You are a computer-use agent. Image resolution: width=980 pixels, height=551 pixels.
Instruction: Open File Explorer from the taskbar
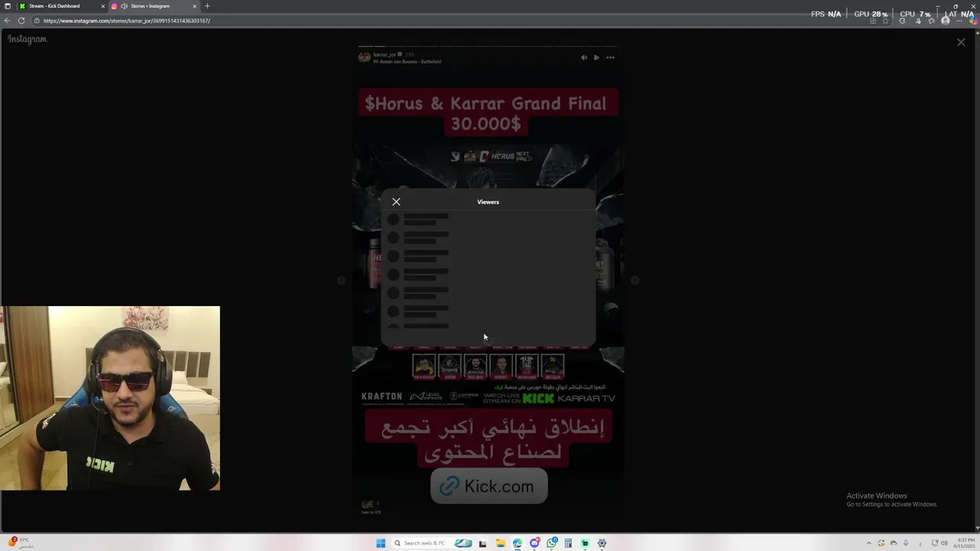coord(500,543)
